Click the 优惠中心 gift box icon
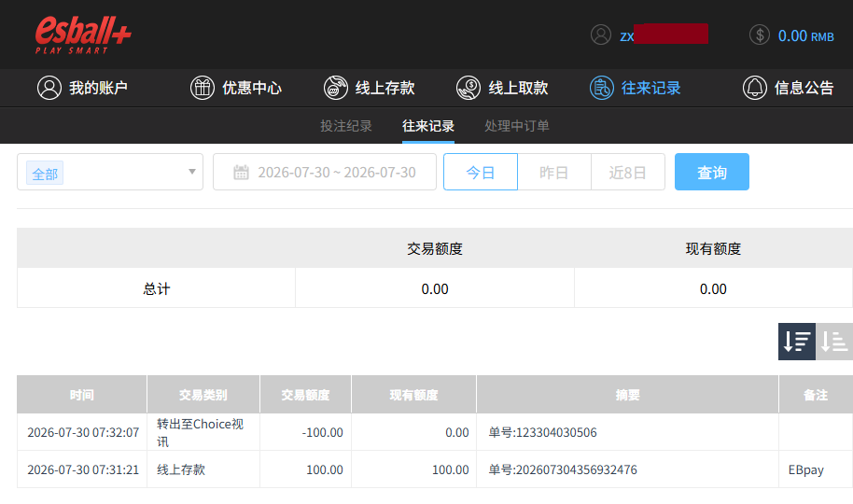The image size is (853, 504). pos(203,88)
